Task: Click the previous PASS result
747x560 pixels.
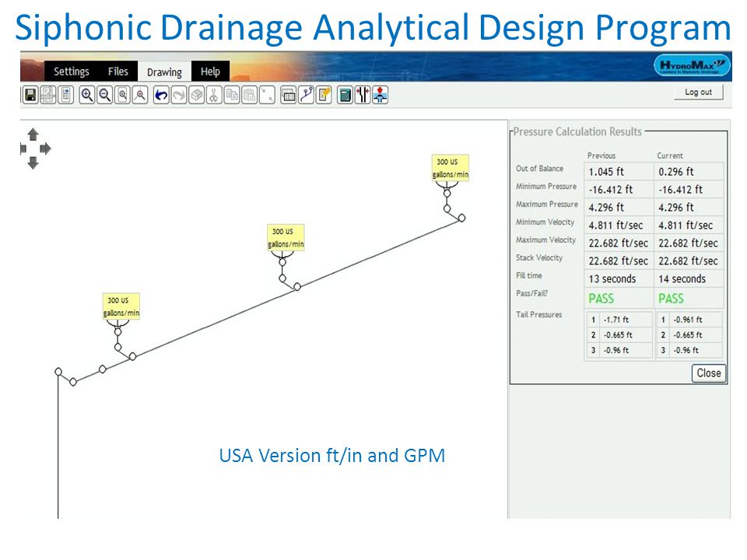Action: pyautogui.click(x=601, y=299)
